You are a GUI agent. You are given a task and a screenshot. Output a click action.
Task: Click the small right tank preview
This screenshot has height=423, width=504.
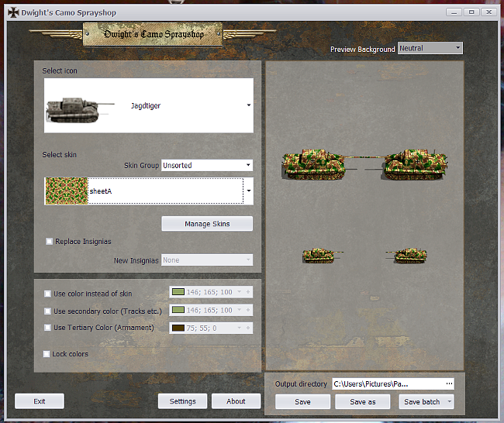[x=411, y=255]
